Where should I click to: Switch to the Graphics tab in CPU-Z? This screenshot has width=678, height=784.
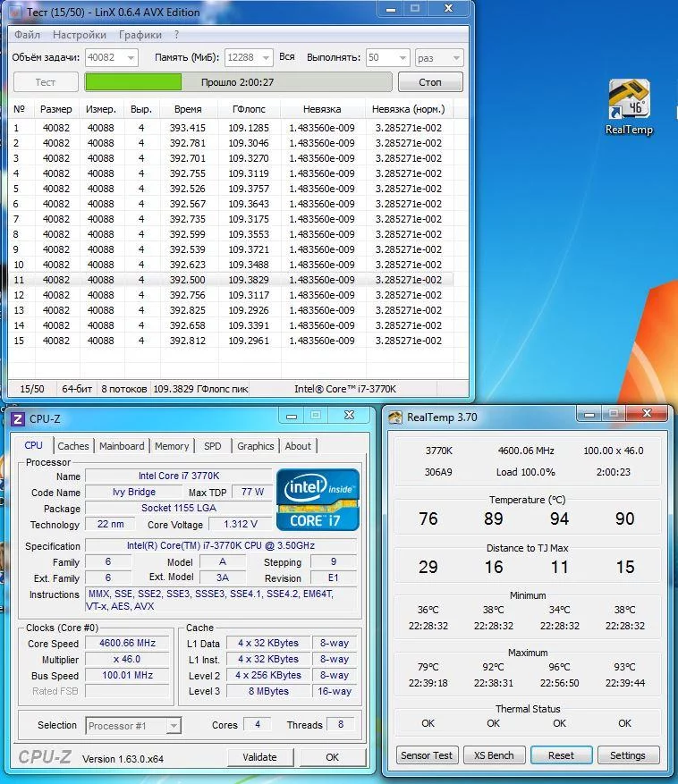point(256,446)
